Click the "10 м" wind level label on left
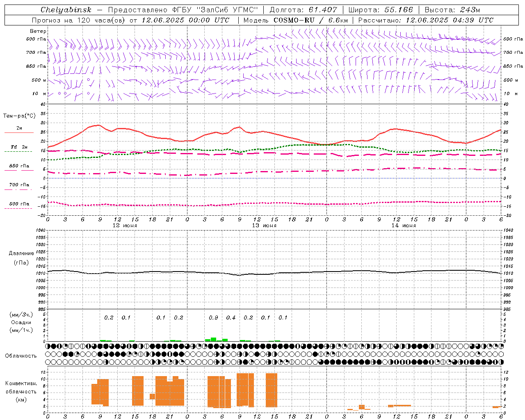Screen dimensions: 525x420 (x=39, y=94)
